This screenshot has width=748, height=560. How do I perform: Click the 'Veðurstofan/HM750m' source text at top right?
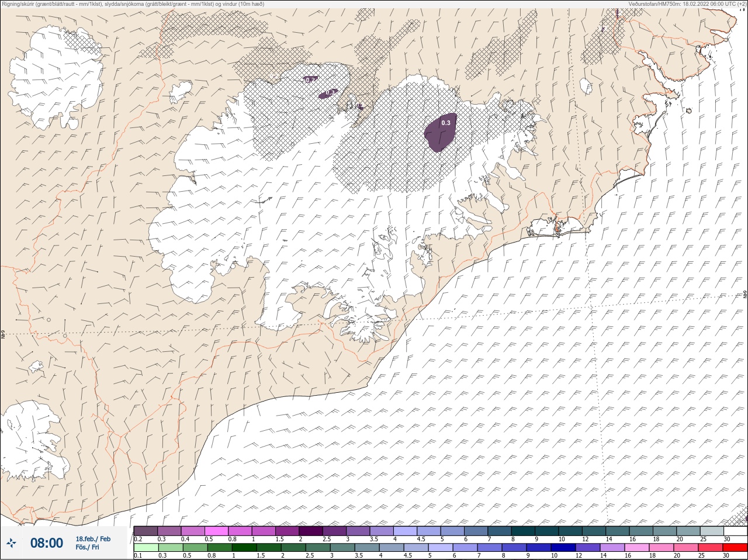[x=654, y=4]
